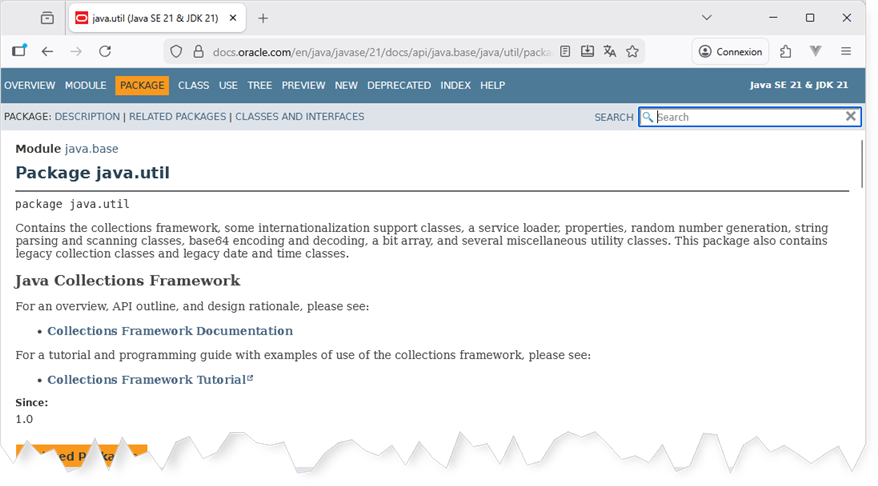The width and height of the screenshot is (878, 486).
Task: Open the CLASS navigation item
Action: (x=193, y=85)
